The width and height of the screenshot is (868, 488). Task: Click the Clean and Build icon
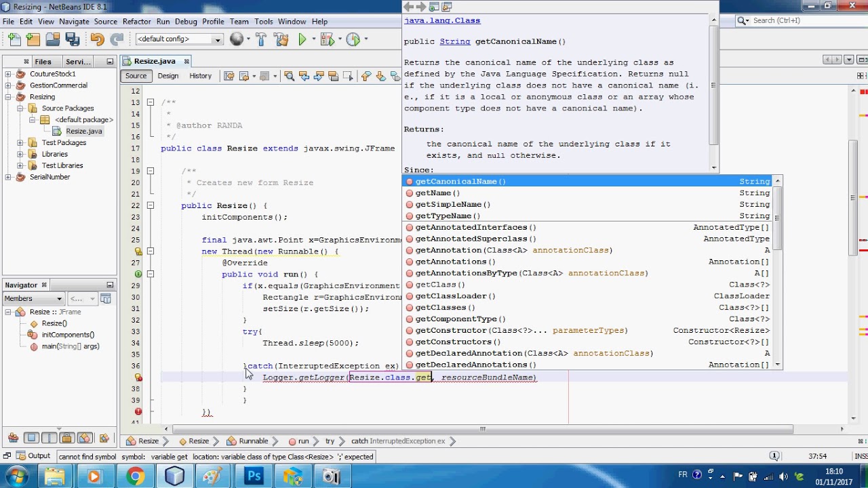coord(281,39)
